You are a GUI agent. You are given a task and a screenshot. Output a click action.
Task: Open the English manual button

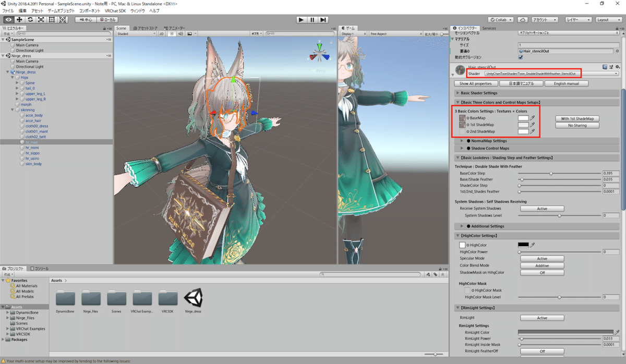(567, 83)
